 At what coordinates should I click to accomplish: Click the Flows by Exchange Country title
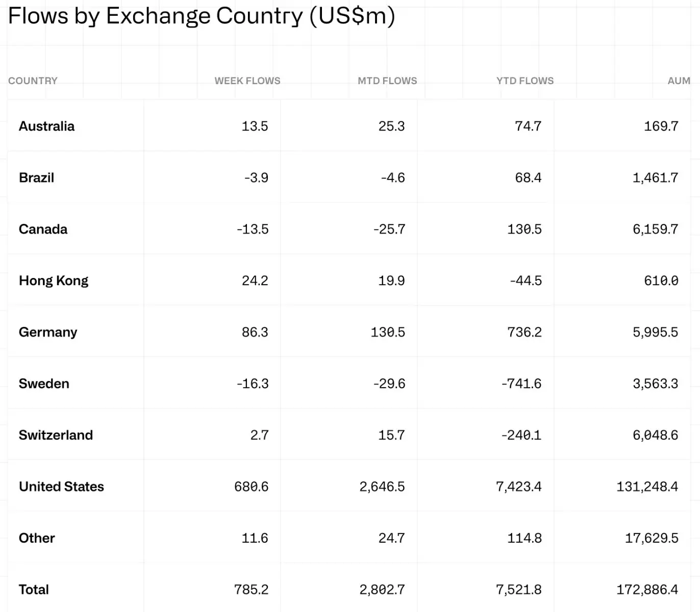(202, 16)
